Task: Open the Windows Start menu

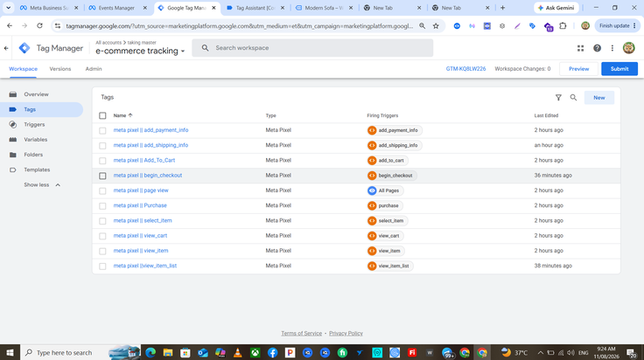Action: point(10,353)
